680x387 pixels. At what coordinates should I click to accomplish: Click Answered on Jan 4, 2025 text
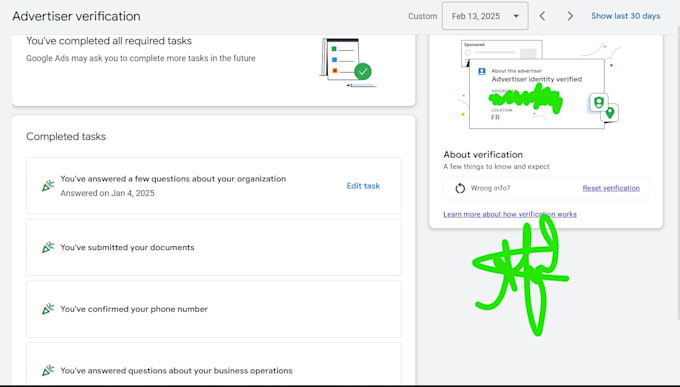tap(108, 193)
